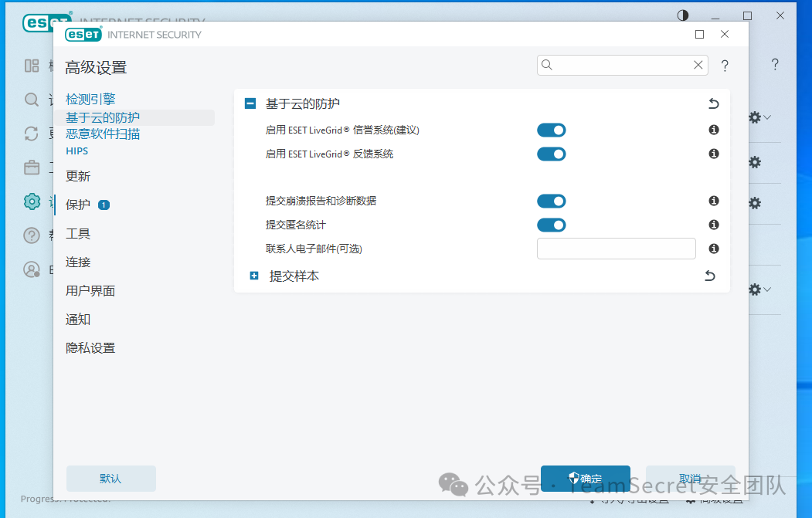This screenshot has width=812, height=518.
Task: Open 隐私设置 category
Action: 90,347
